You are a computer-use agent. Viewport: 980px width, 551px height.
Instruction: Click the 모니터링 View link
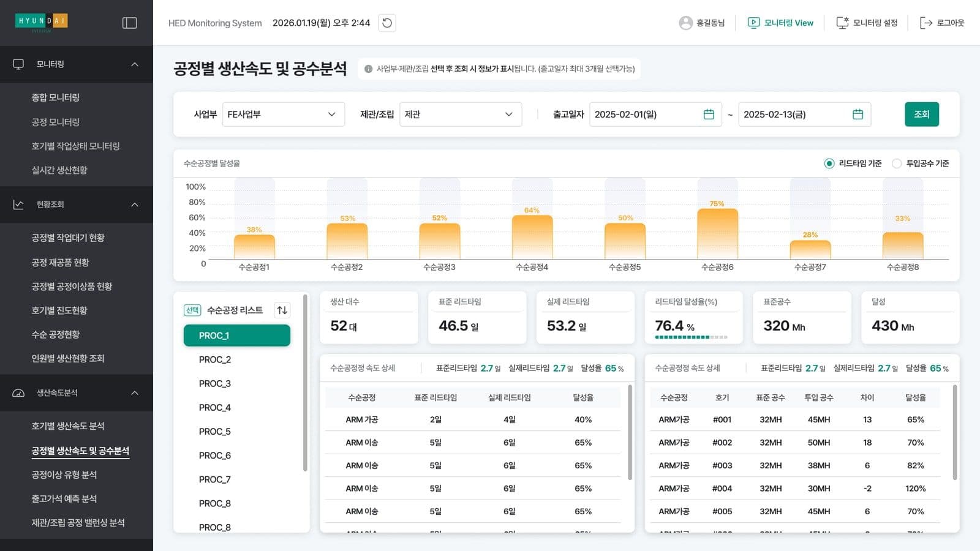coord(789,23)
